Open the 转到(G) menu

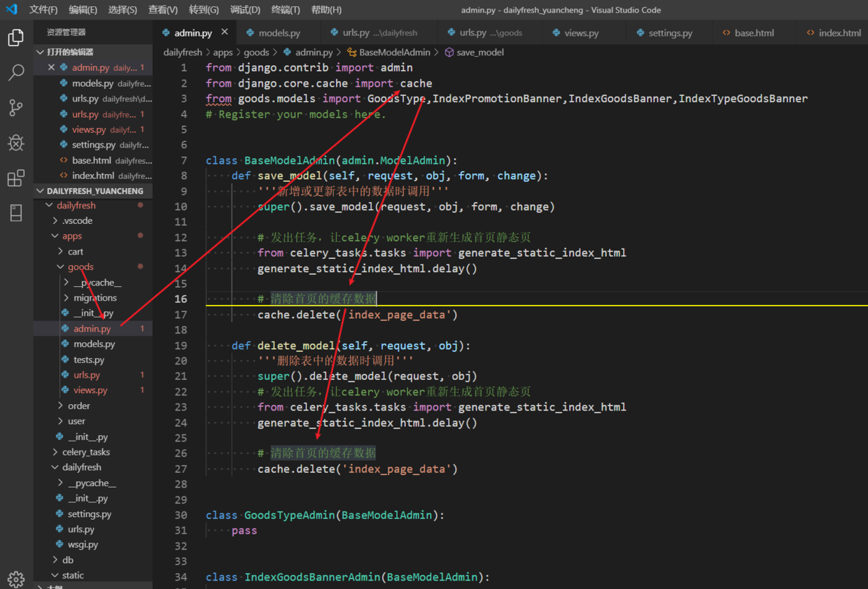coord(204,10)
